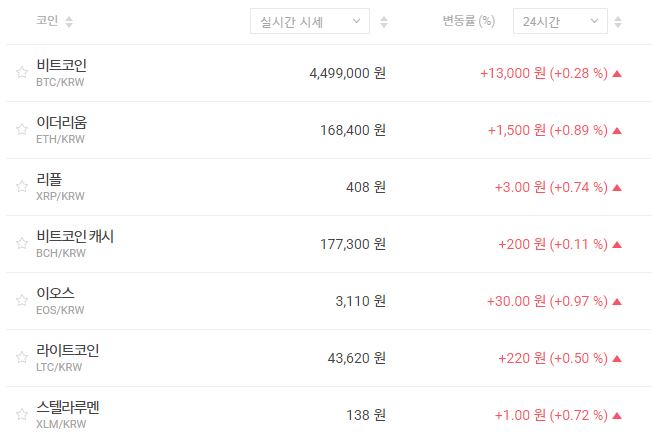
Task: Open the 실시간 시세 dropdown
Action: tap(309, 21)
